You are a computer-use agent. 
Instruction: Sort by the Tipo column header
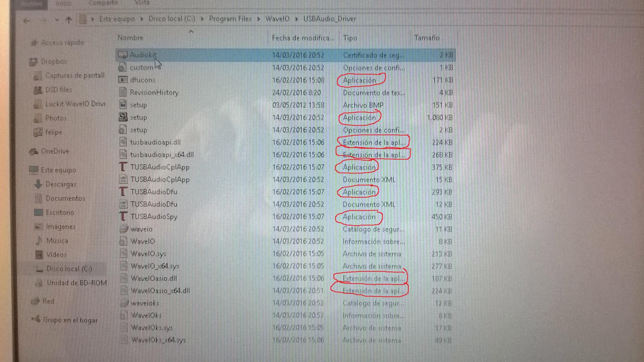tap(350, 38)
